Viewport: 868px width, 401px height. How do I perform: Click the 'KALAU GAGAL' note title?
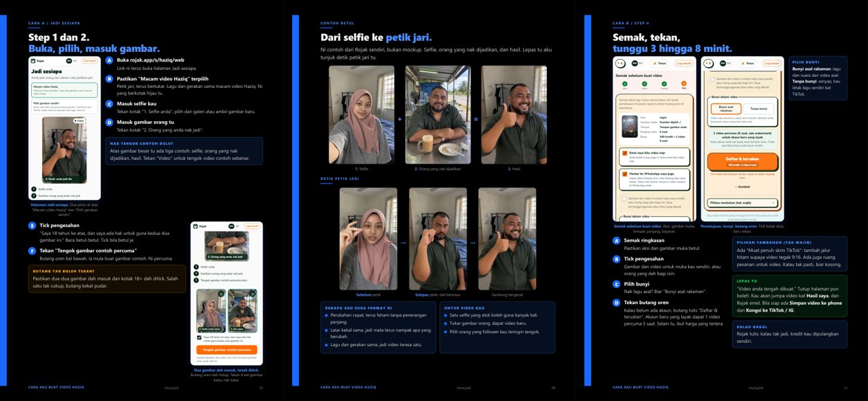coord(750,326)
